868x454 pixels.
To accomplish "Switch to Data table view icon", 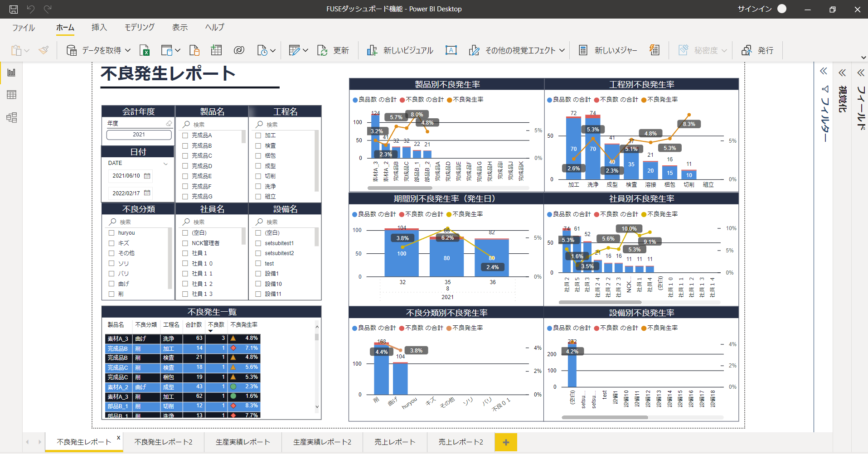I will coord(12,95).
